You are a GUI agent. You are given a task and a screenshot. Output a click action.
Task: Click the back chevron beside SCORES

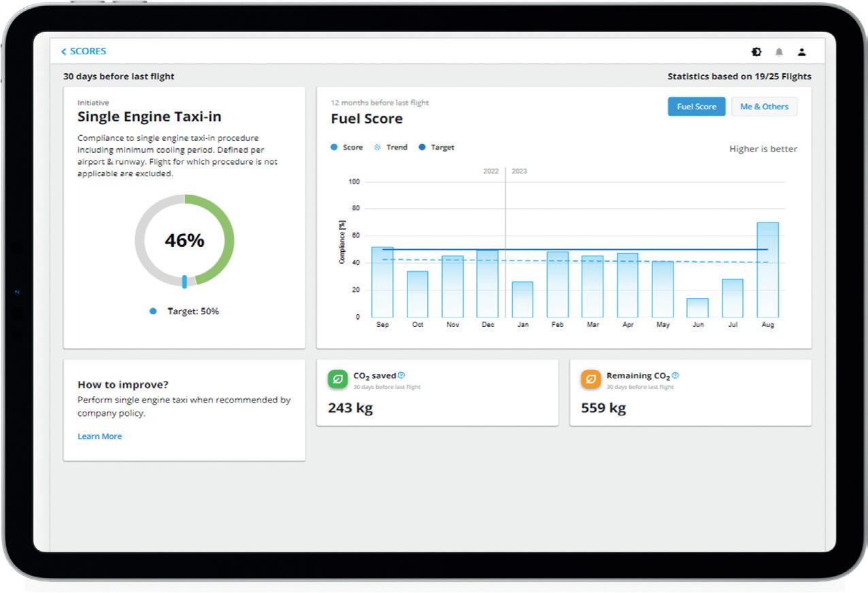point(64,52)
